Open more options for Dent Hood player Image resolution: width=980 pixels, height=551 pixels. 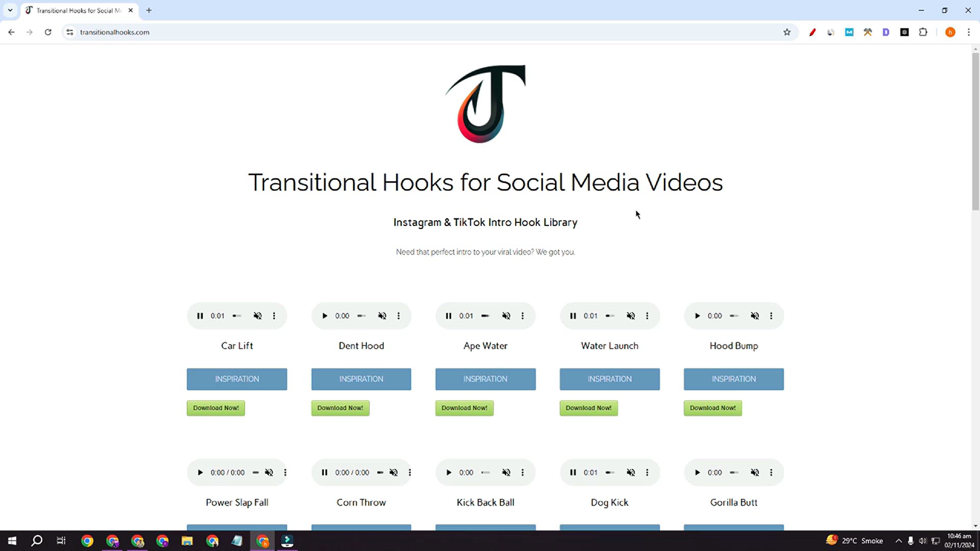coord(399,316)
